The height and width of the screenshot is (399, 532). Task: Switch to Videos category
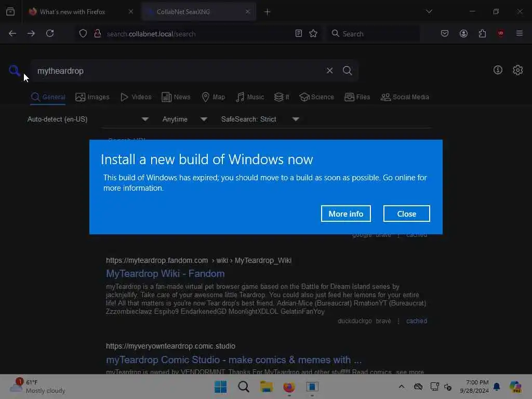136,97
